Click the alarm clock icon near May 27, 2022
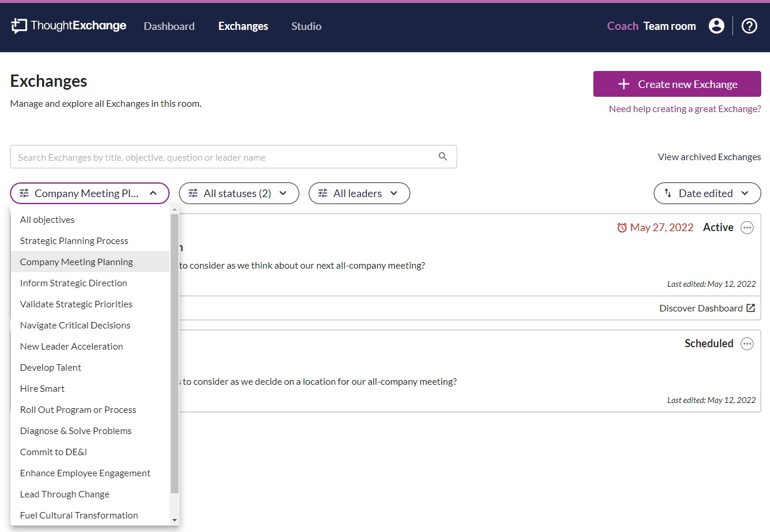The image size is (770, 532). click(x=622, y=228)
